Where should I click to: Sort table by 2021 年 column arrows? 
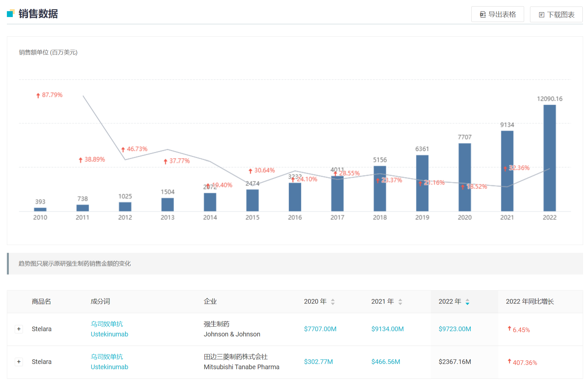400,302
